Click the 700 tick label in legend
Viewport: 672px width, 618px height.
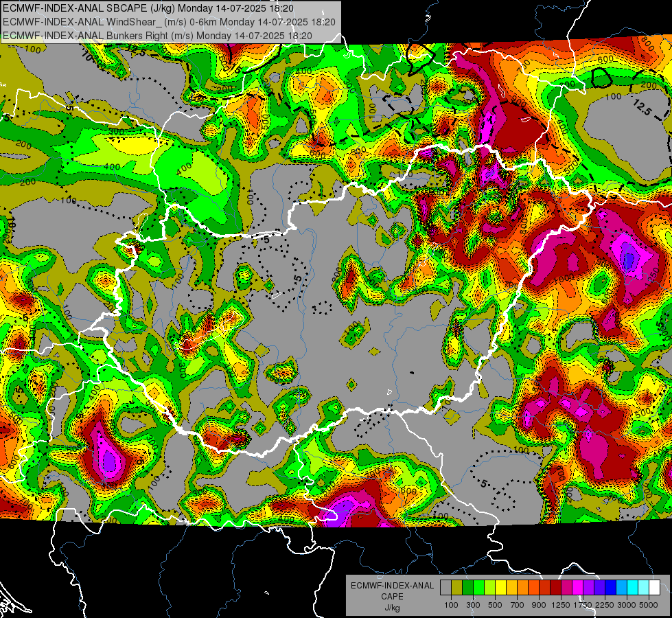coord(518,605)
